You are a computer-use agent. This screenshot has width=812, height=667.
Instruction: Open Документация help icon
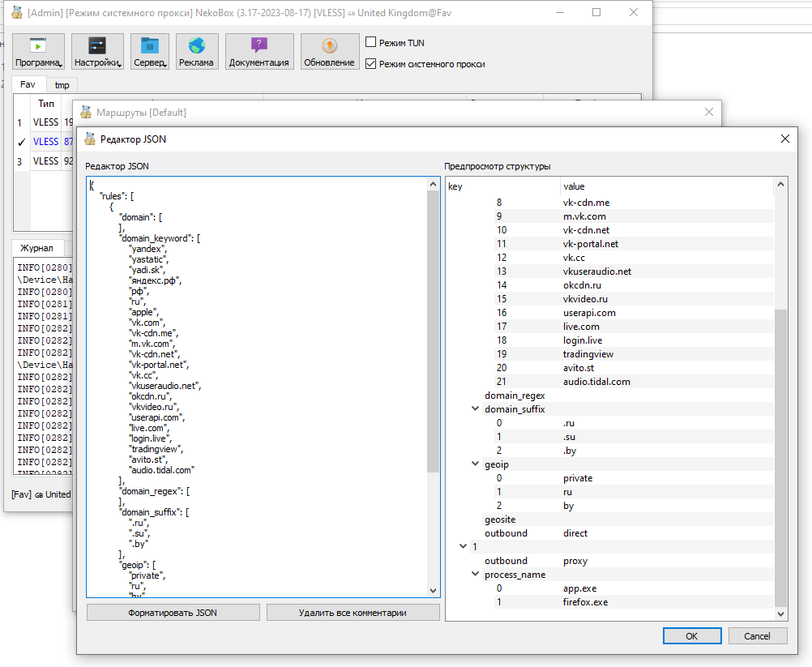pyautogui.click(x=259, y=52)
